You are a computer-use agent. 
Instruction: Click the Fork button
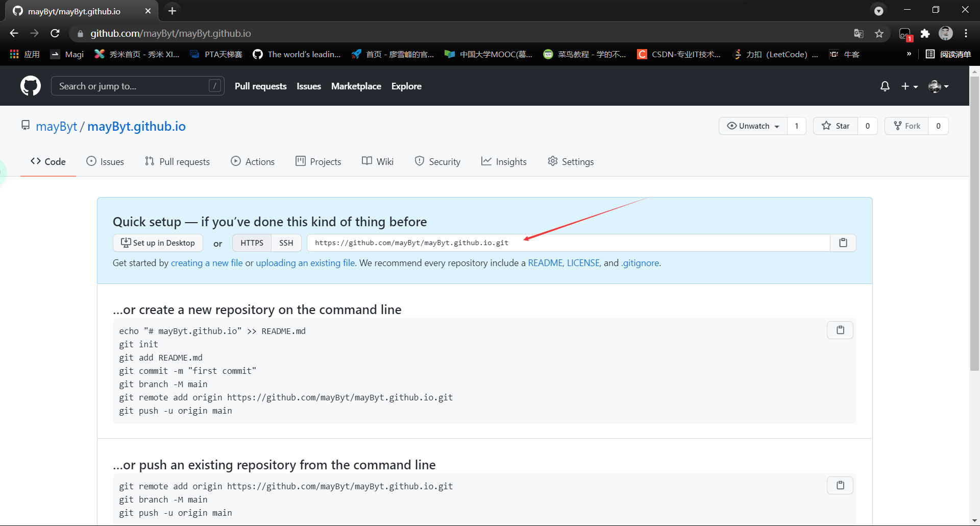906,126
